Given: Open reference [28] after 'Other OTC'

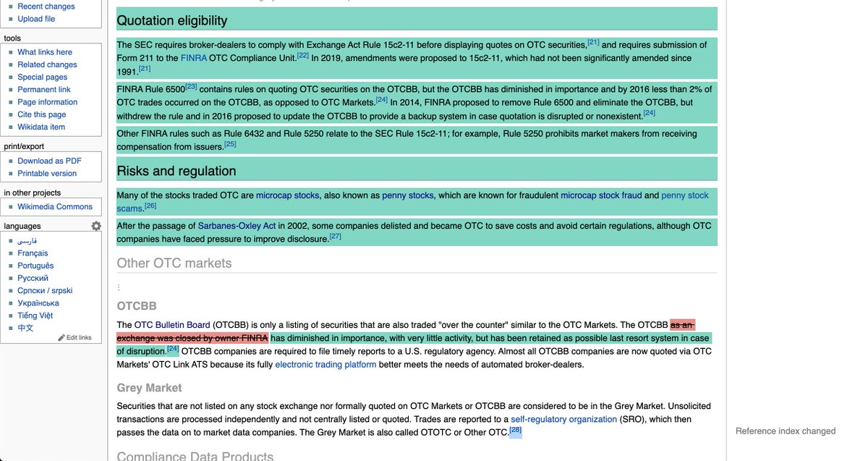Looking at the screenshot, I should [x=515, y=431].
